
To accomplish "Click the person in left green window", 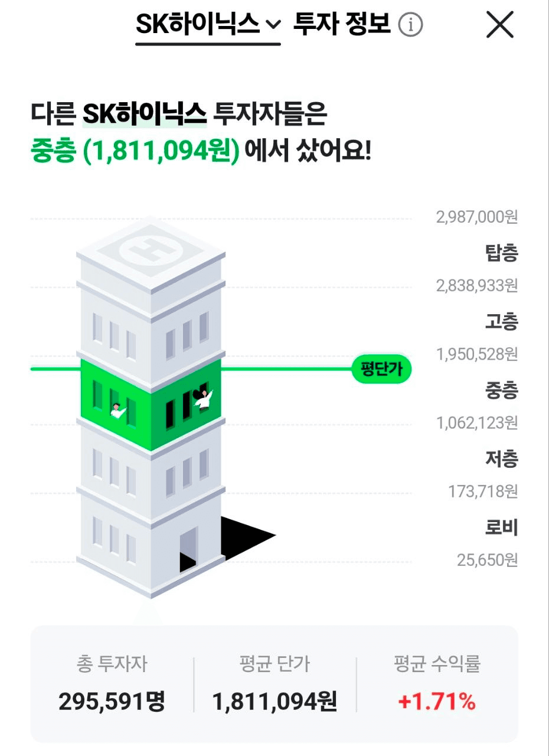I will pos(117,410).
